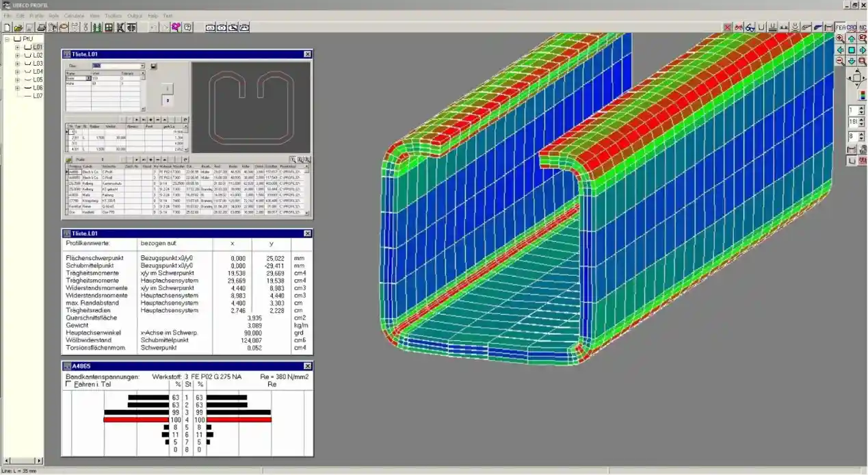
Task: Toggle the 'Fahren i Tal' checkbox
Action: [68, 385]
